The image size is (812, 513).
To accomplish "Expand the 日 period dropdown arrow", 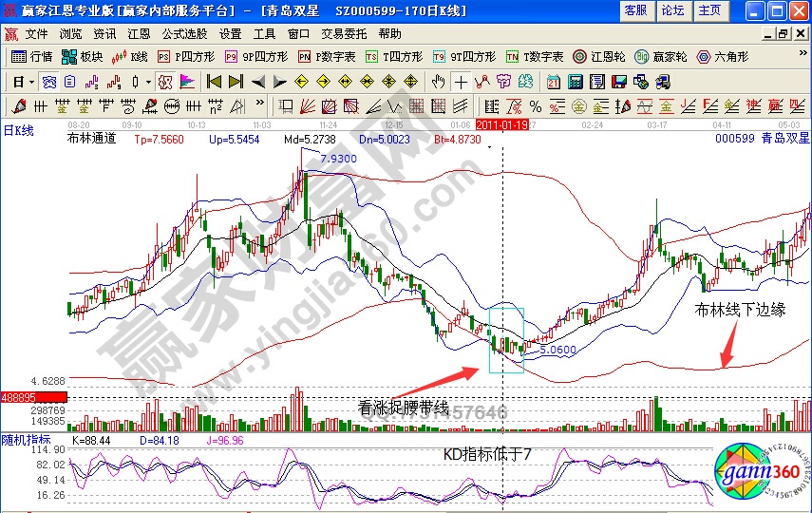I will tap(30, 81).
